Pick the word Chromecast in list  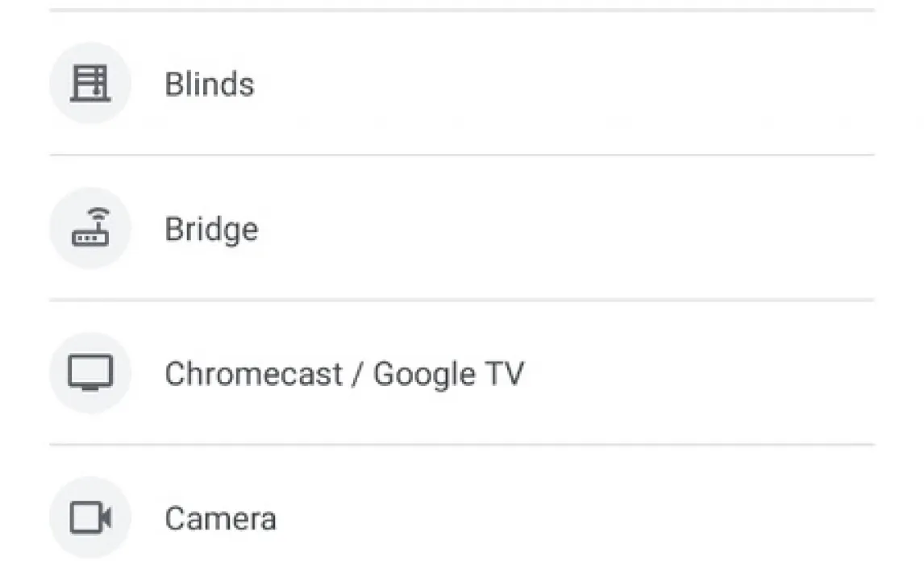coord(253,374)
